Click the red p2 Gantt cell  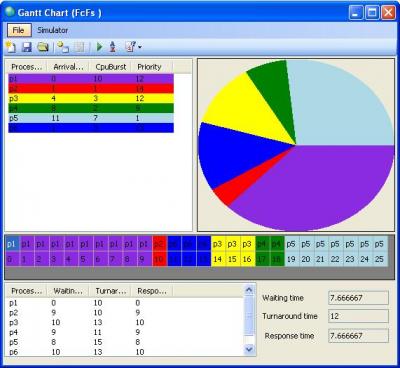pos(159,244)
